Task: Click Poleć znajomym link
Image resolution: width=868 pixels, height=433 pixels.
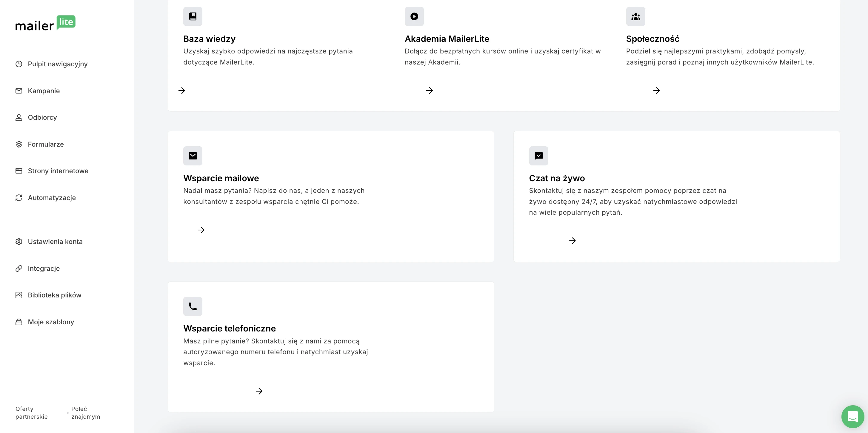Action: click(86, 413)
